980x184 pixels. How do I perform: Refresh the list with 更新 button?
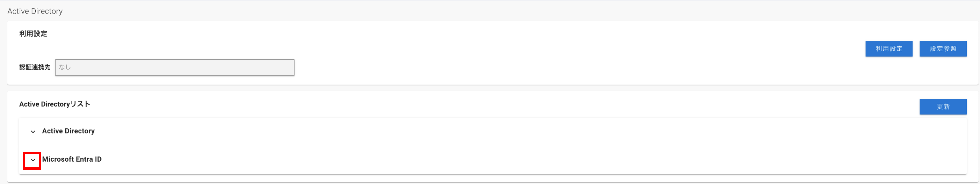943,107
